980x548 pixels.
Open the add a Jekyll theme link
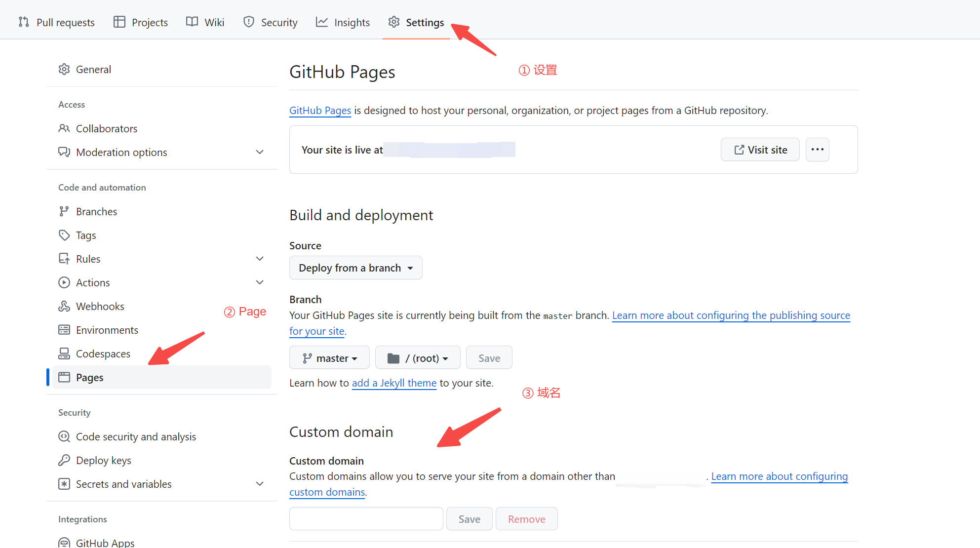pos(394,383)
